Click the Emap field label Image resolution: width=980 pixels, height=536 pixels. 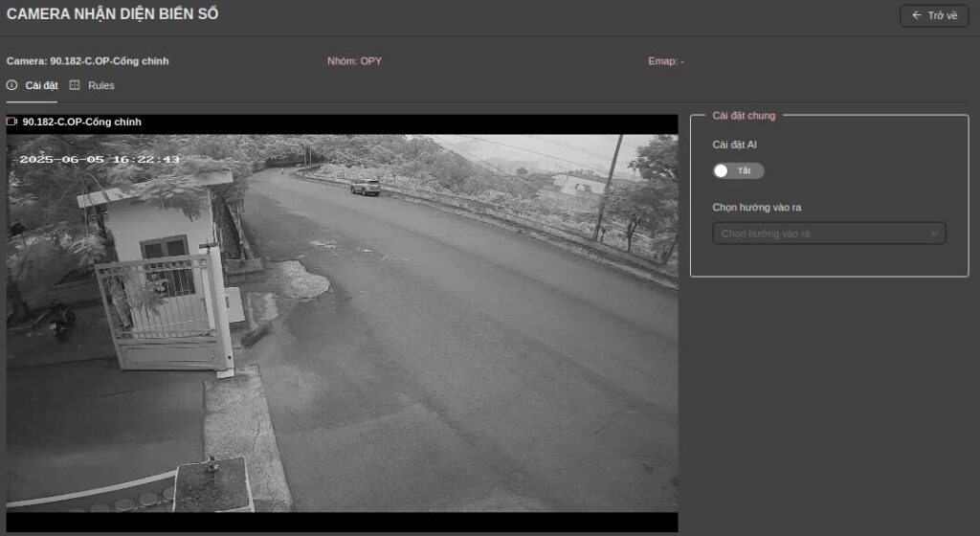(665, 61)
